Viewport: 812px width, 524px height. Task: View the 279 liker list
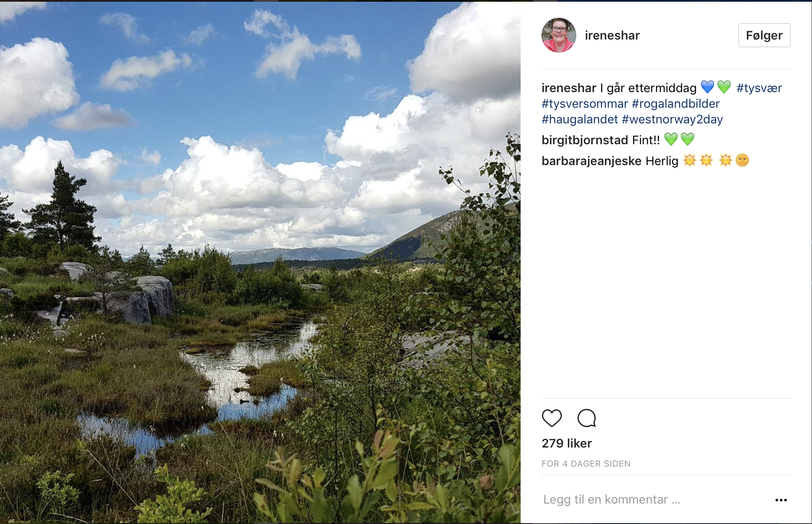point(567,443)
